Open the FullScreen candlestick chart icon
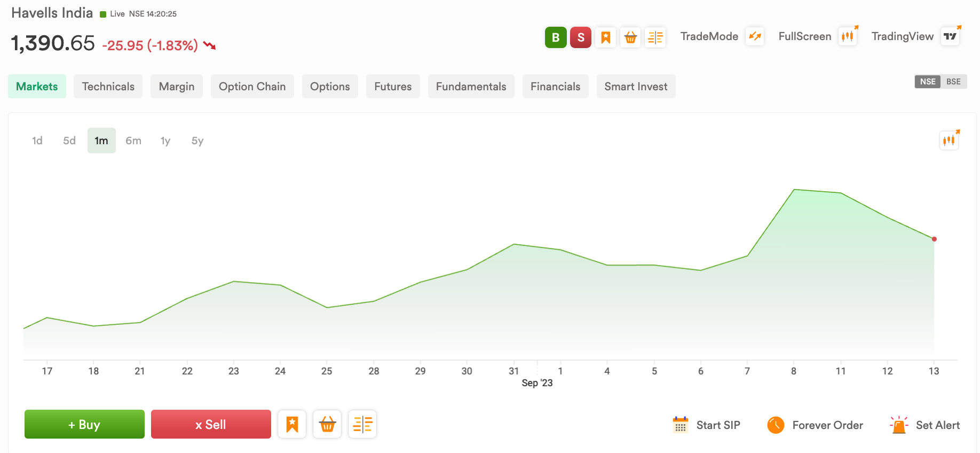 (848, 36)
